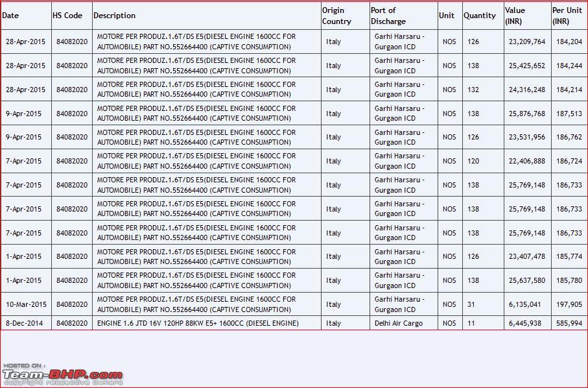Image resolution: width=588 pixels, height=388 pixels.
Task: Select the Delhi Air Cargo cell
Action: [x=398, y=323]
